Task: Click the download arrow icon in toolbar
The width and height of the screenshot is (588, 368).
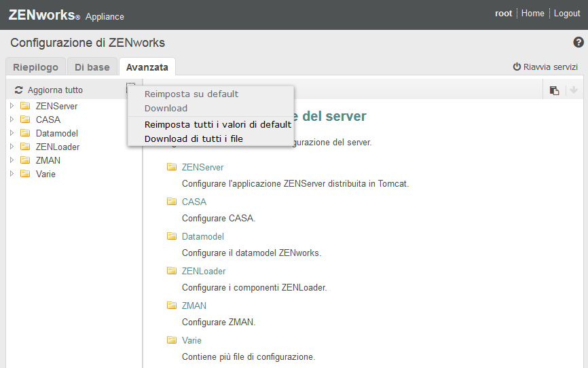Action: 573,90
